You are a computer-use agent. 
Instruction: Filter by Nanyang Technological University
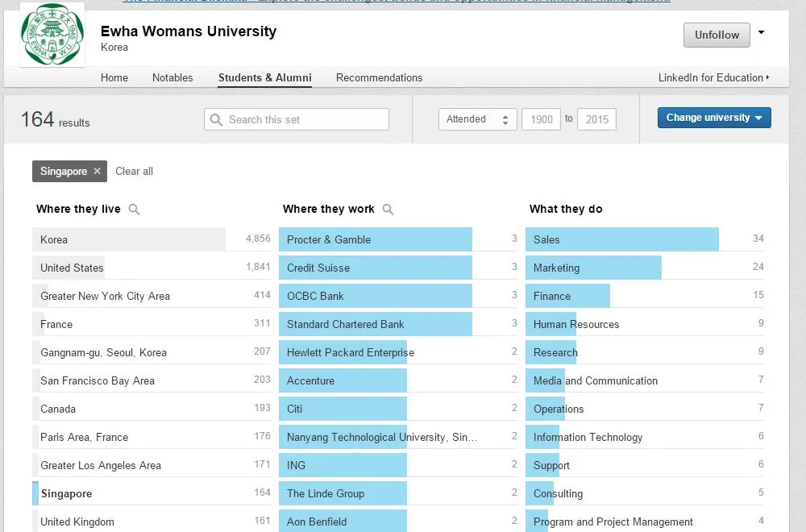(x=398, y=438)
